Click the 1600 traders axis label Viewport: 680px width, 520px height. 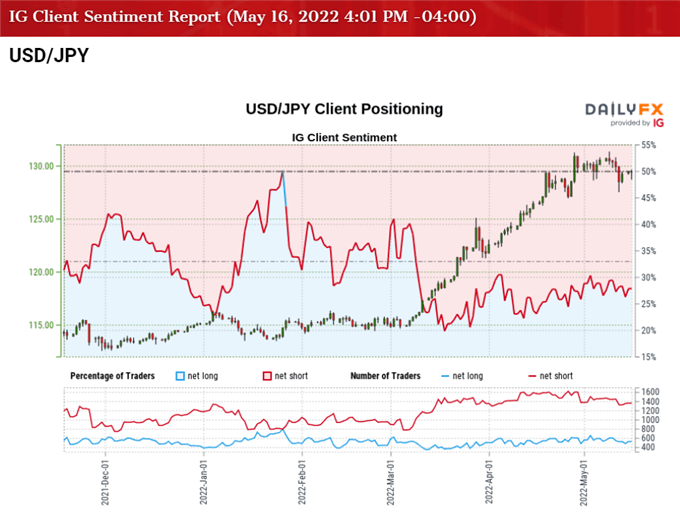pyautogui.click(x=650, y=392)
